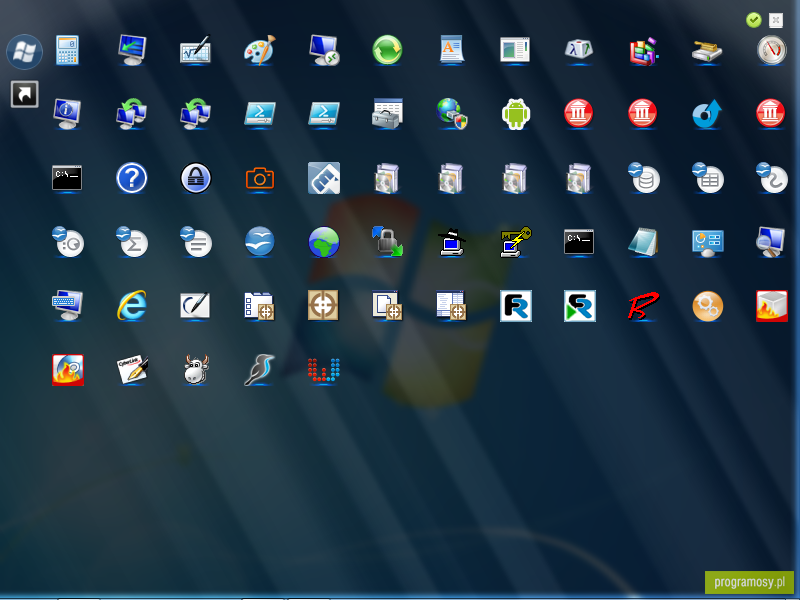Open the orange camera icon
This screenshot has height=600, width=800.
[260, 178]
